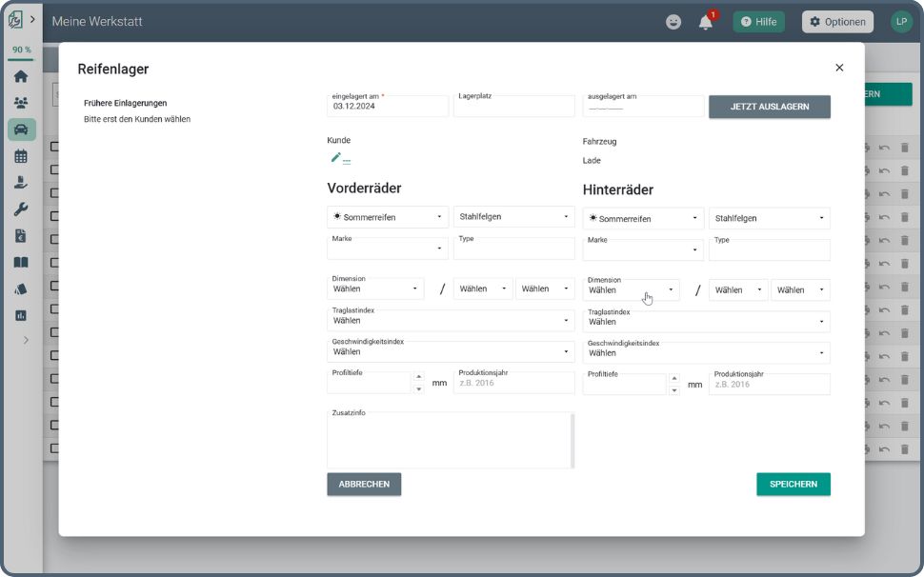Open the Hilfe menu in header
The width and height of the screenshot is (924, 577).
coord(758,22)
